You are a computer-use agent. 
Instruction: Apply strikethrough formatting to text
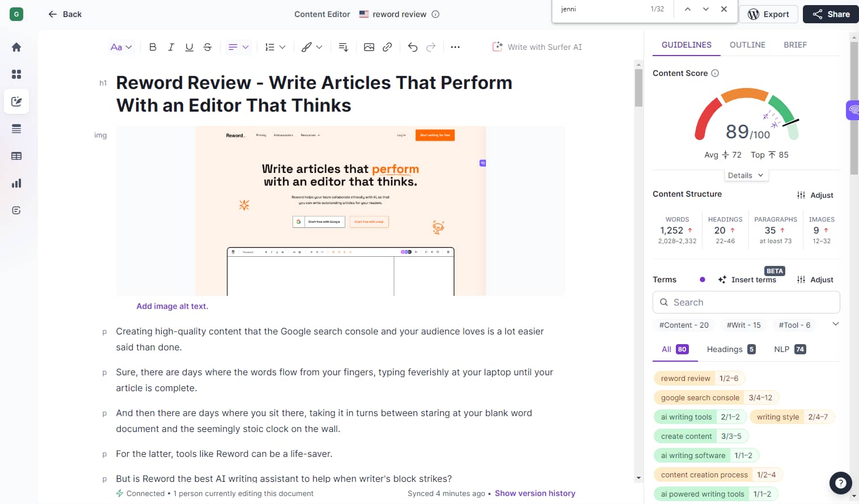pos(207,47)
